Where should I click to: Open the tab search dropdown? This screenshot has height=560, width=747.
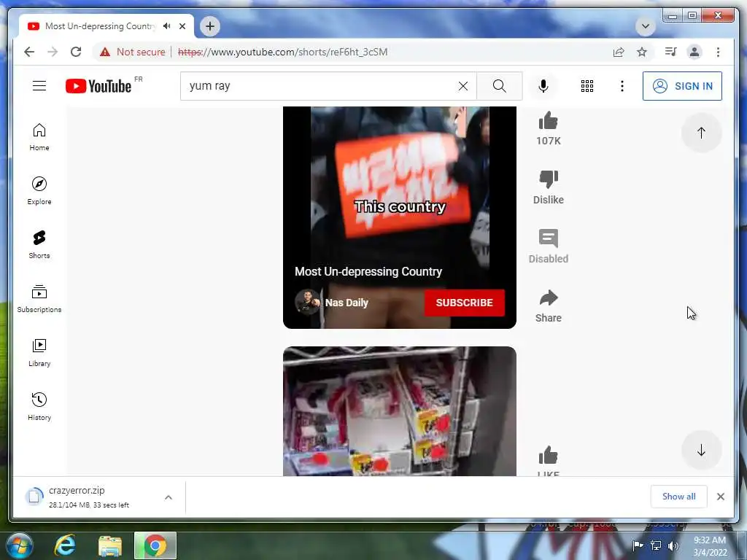[x=646, y=26]
